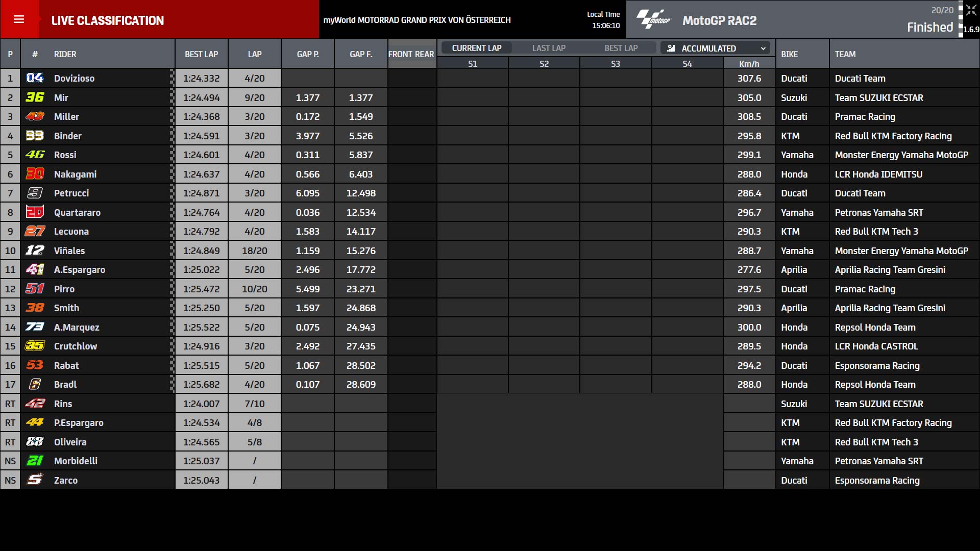The width and height of the screenshot is (980, 551).
Task: Click the P position column header
Action: (10, 54)
